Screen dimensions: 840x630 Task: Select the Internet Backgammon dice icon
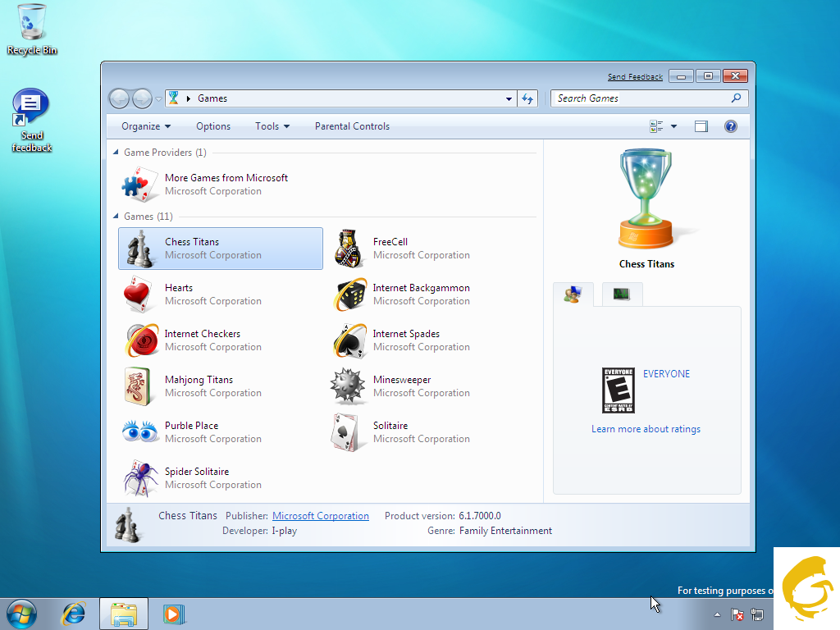[349, 294]
